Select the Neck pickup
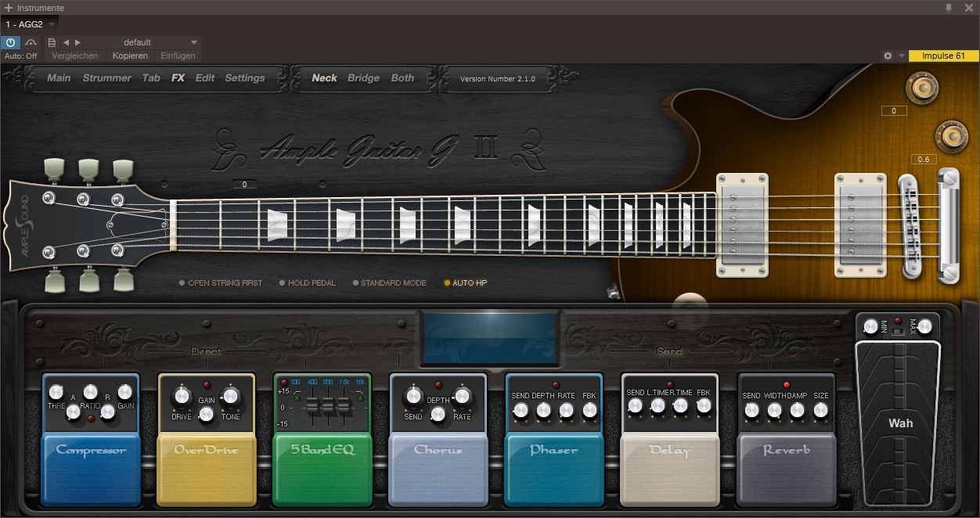This screenshot has height=518, width=980. 324,78
